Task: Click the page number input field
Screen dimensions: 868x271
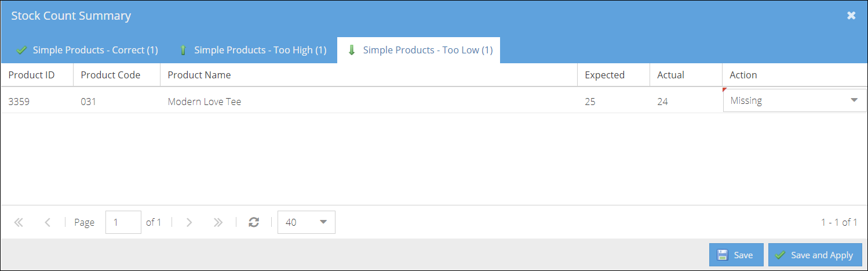Action: click(123, 222)
